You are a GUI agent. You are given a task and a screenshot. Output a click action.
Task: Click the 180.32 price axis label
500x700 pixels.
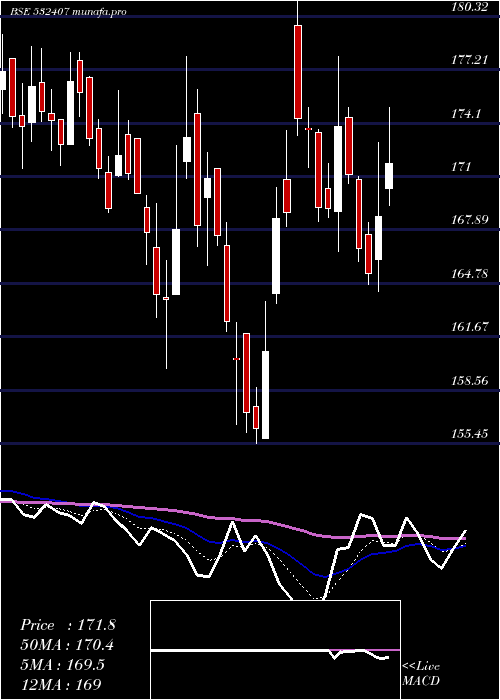[x=470, y=7]
